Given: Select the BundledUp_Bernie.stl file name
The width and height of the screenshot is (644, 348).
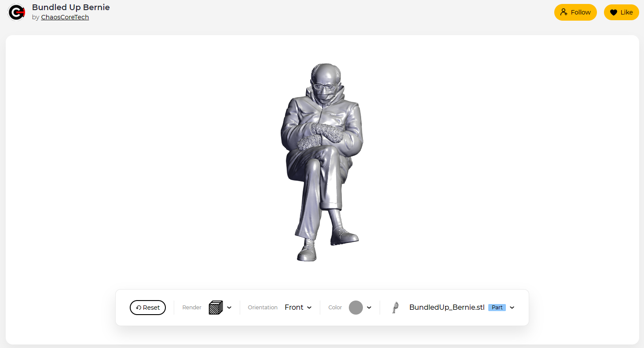Looking at the screenshot, I should (x=447, y=308).
